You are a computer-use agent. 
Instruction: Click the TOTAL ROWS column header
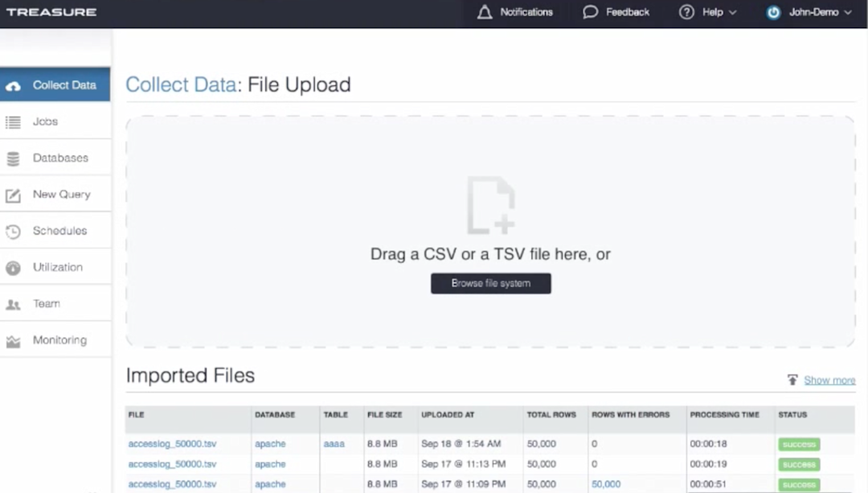[551, 415]
